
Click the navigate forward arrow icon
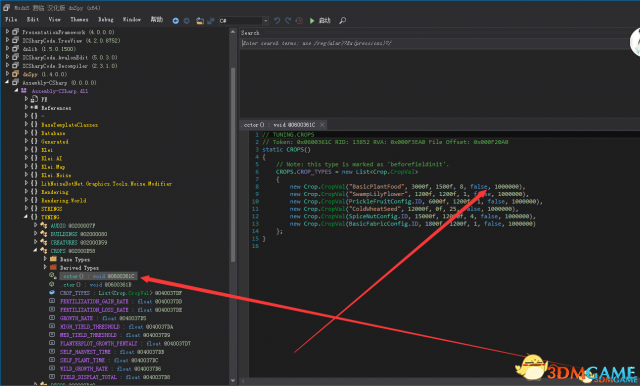point(187,20)
